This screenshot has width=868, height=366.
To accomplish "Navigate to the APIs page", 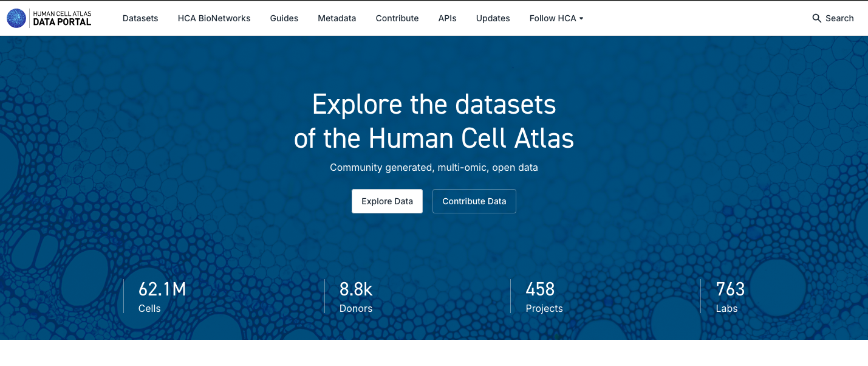I will (447, 18).
